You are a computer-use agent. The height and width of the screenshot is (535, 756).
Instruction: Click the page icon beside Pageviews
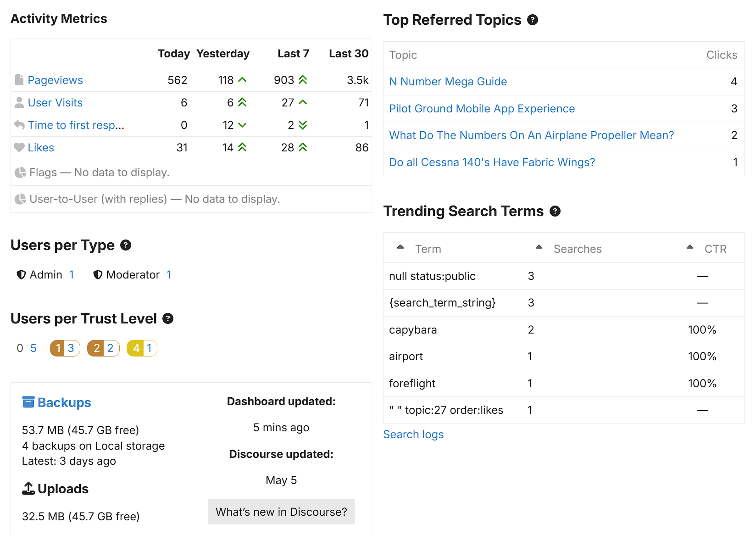(x=19, y=80)
